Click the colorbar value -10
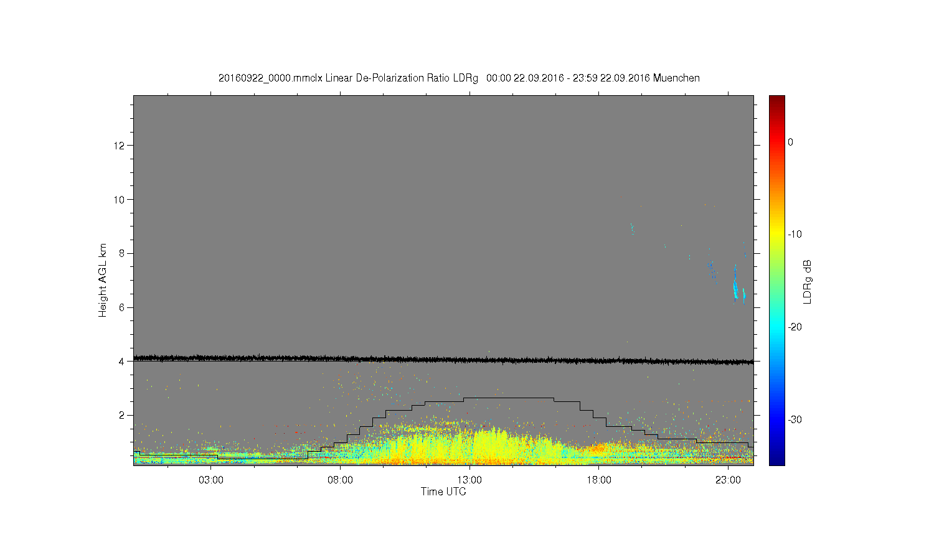The image size is (934, 560). click(795, 235)
